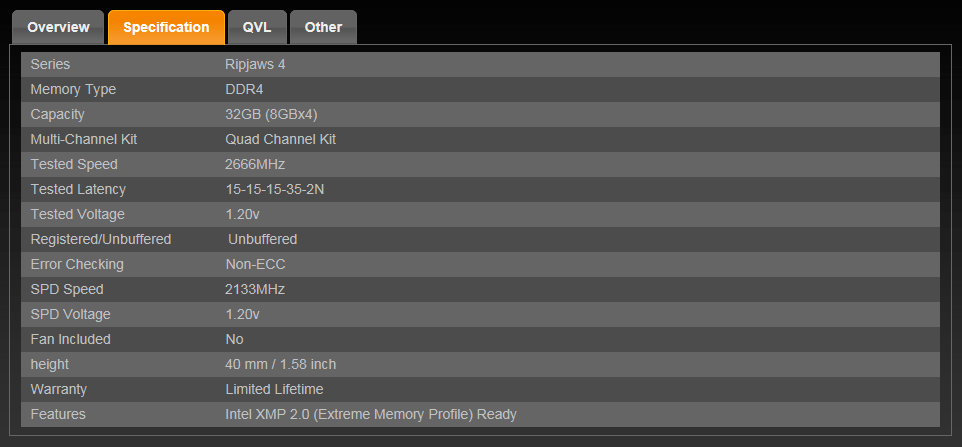This screenshot has width=962, height=447.
Task: Click the Tested Speed 2666MHz value
Action: [x=255, y=164]
